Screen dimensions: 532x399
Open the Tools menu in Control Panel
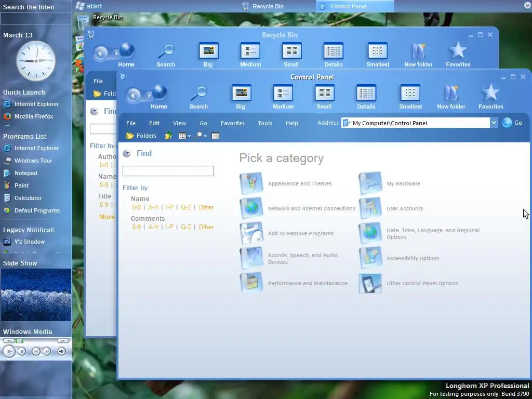265,123
